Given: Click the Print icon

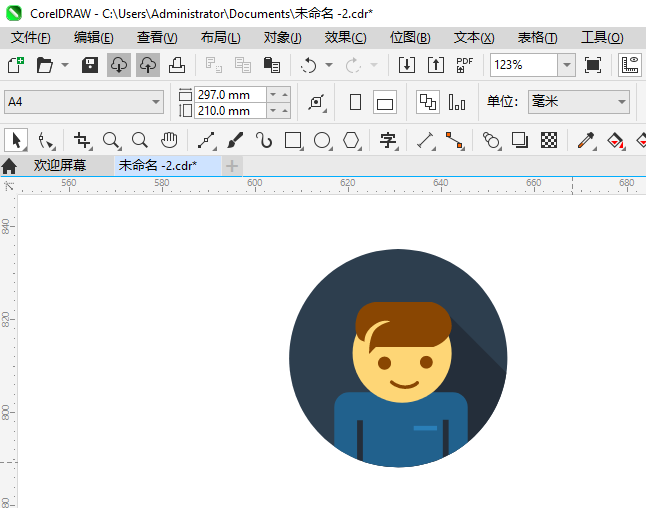Looking at the screenshot, I should [176, 65].
